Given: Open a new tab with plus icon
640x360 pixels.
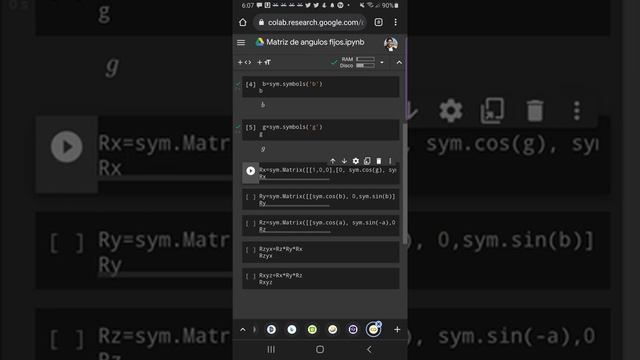Looking at the screenshot, I should [397, 329].
